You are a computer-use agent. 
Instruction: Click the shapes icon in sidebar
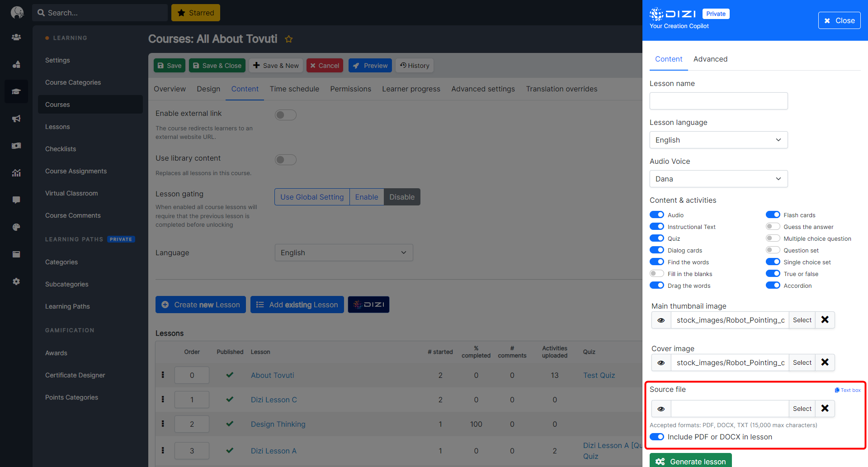(16, 64)
